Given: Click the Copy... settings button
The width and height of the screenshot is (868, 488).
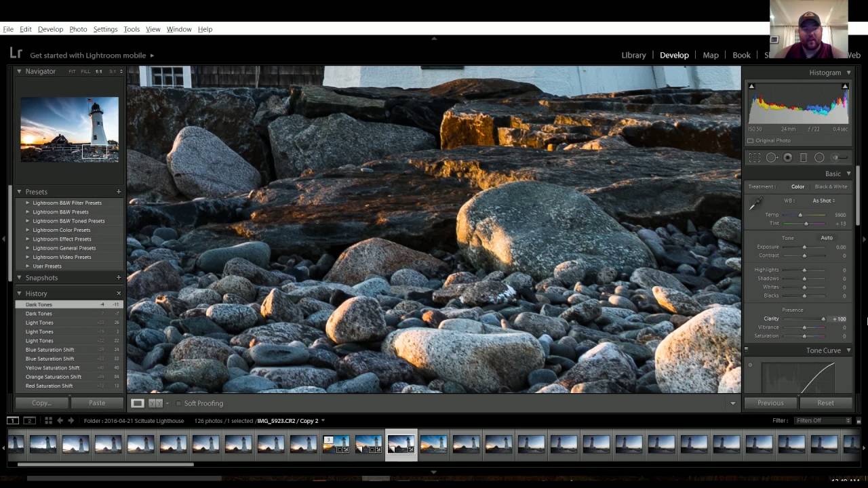Looking at the screenshot, I should pos(41,403).
